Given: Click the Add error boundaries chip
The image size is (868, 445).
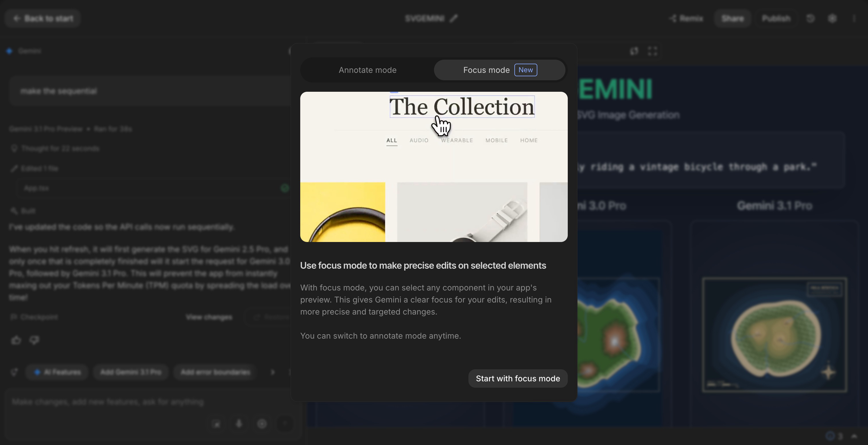Looking at the screenshot, I should coord(215,372).
